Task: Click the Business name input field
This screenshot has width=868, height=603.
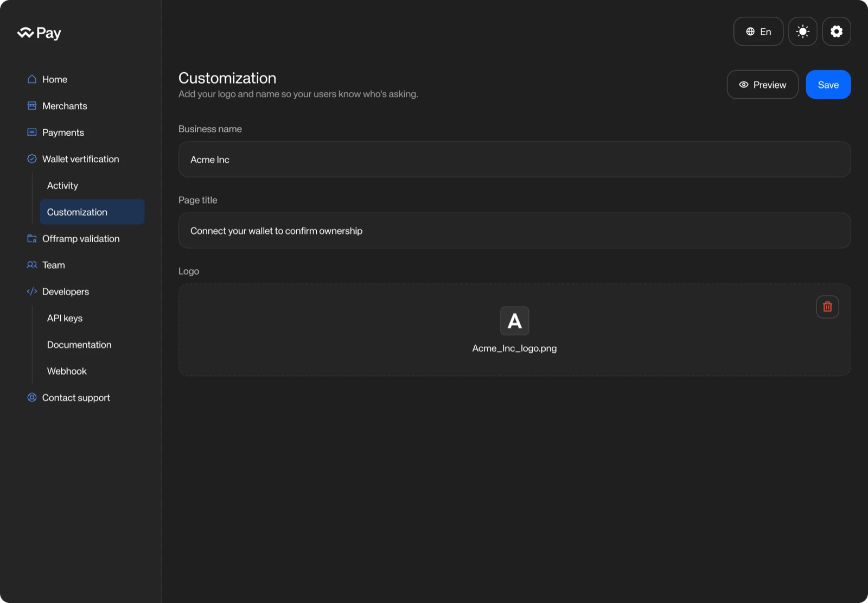Action: click(514, 160)
